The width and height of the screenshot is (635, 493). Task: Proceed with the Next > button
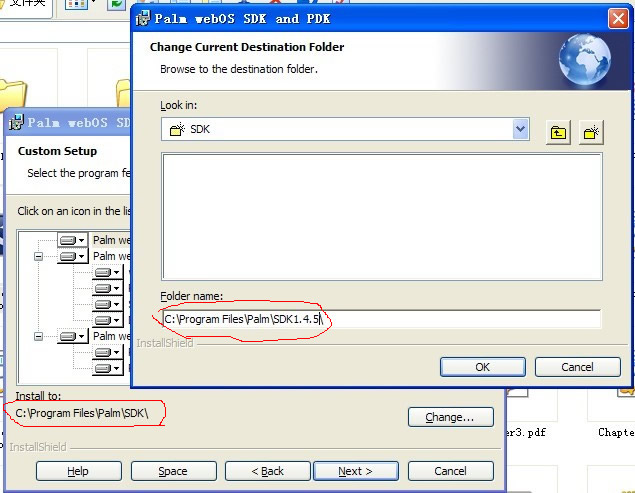(356, 471)
